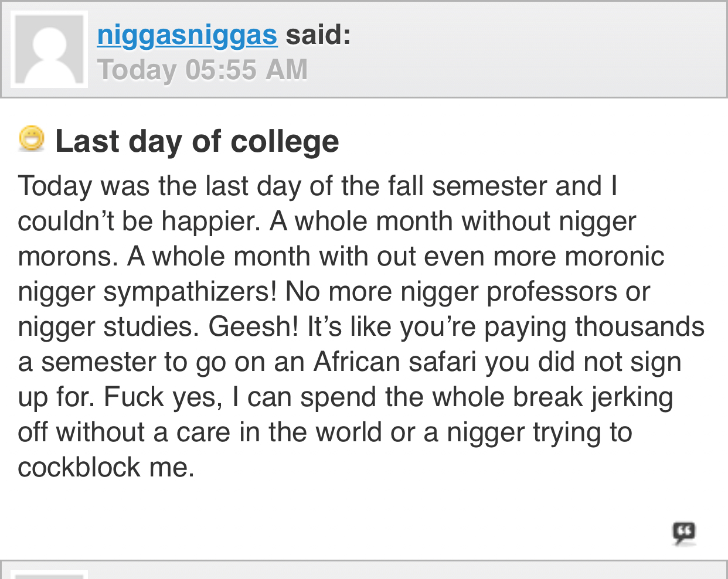Open the poster's username profile link
This screenshot has height=579, width=728.
[x=187, y=35]
